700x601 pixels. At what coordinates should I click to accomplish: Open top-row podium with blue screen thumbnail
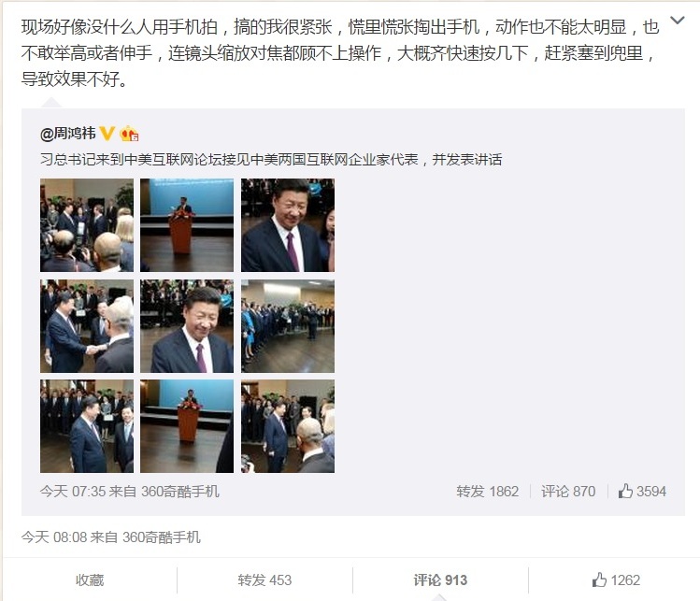click(187, 225)
